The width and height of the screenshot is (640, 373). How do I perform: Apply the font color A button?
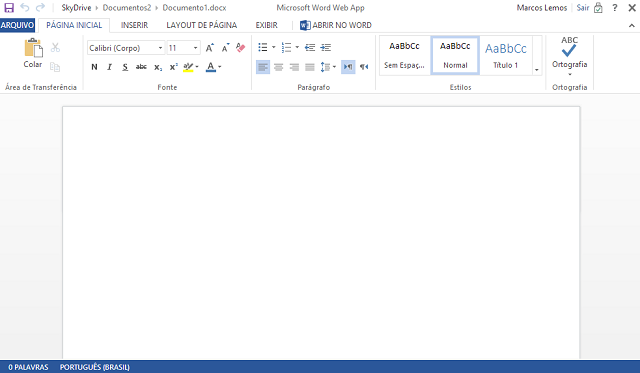click(211, 67)
